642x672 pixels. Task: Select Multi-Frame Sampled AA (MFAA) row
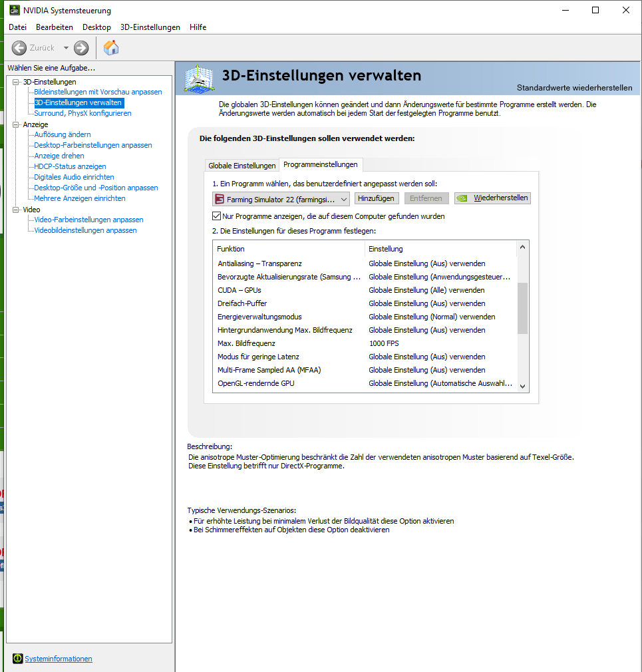(365, 370)
